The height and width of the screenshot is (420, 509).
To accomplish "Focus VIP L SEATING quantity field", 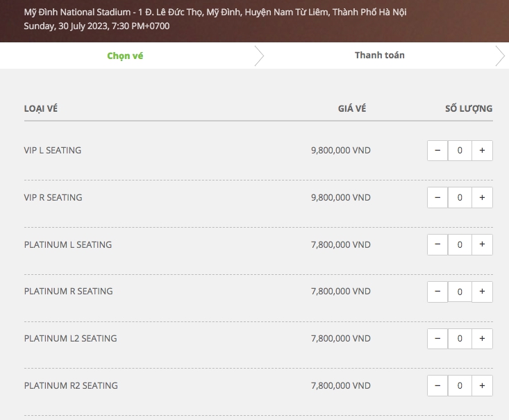I will (460, 151).
